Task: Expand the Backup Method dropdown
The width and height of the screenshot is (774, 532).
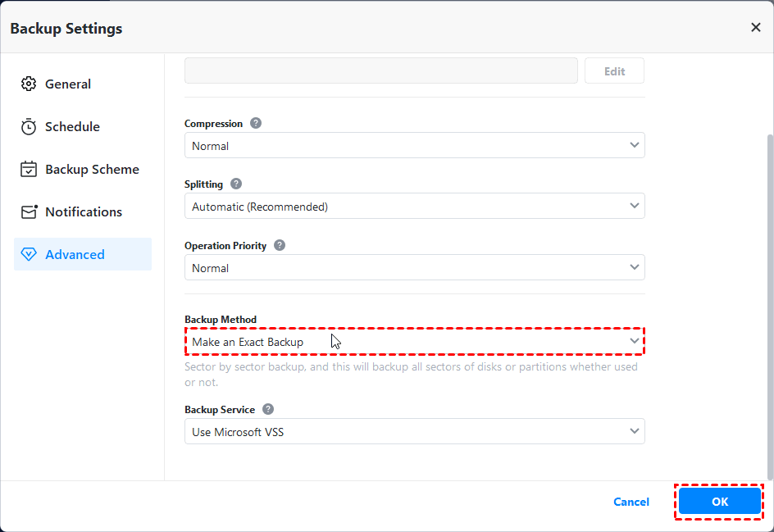Action: coord(414,342)
